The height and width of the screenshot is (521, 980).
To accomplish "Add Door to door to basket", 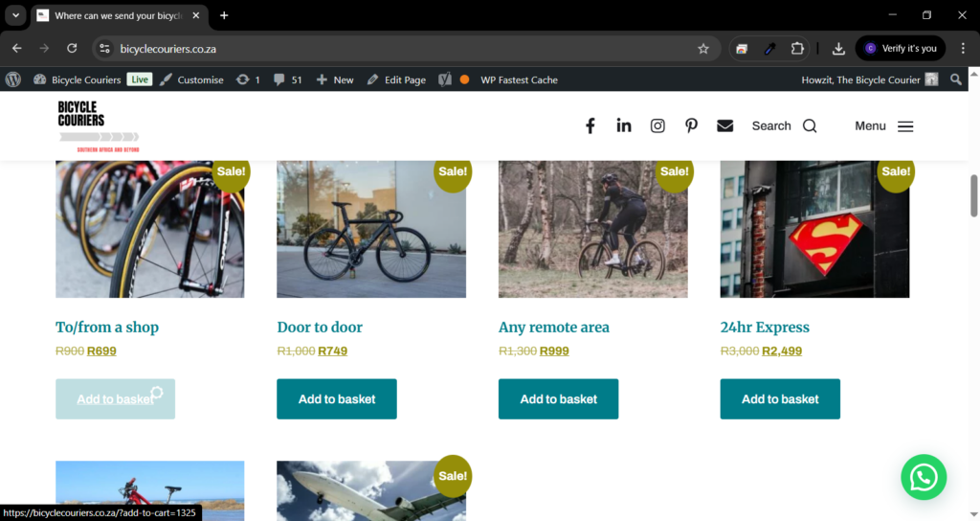I will pyautogui.click(x=337, y=399).
